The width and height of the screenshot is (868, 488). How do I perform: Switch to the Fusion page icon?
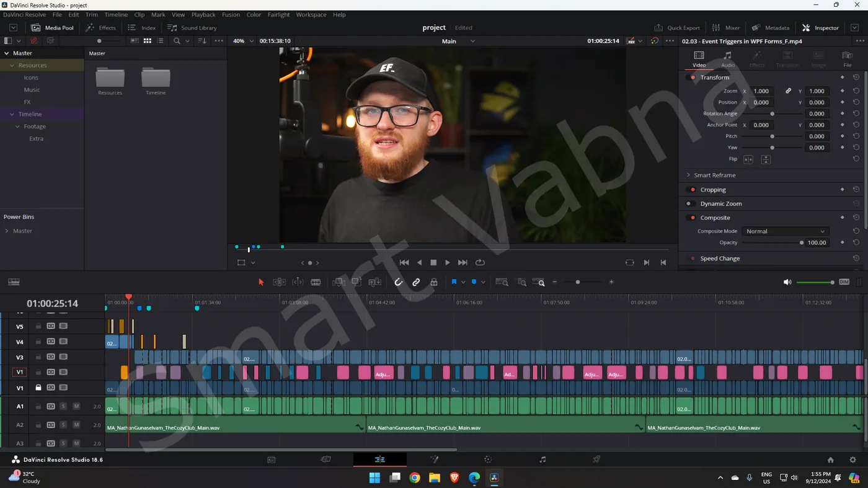[x=434, y=459]
